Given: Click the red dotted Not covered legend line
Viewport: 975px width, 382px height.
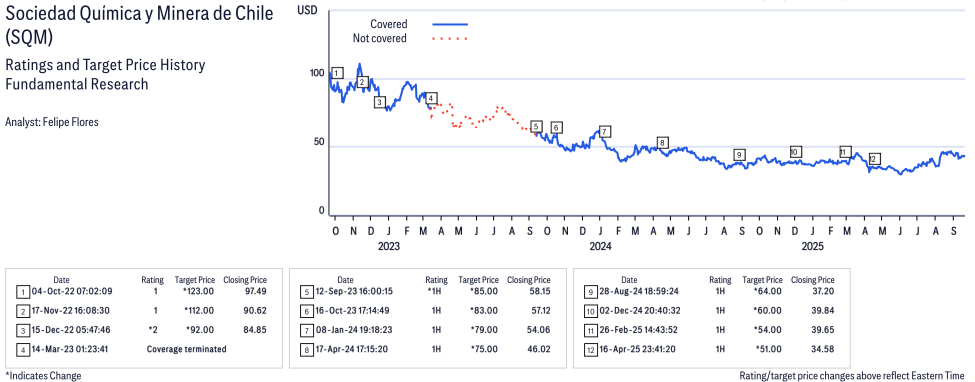Looking at the screenshot, I should pos(450,39).
